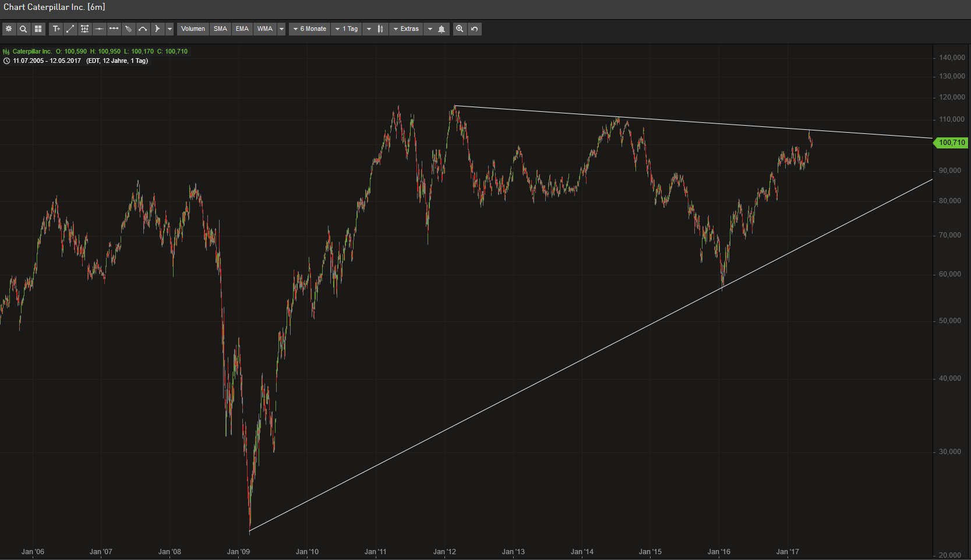Viewport: 971px width, 560px height.
Task: Click the magnifier search icon
Action: tap(23, 29)
